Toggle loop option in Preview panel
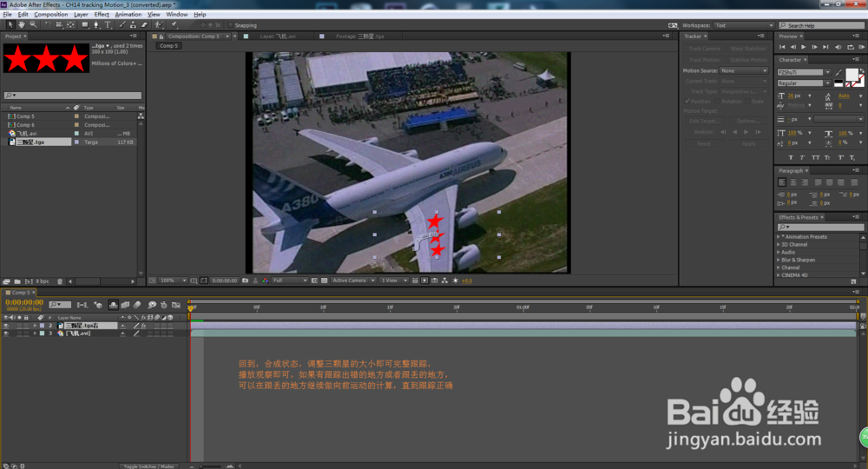This screenshot has height=469, width=868. click(x=851, y=47)
